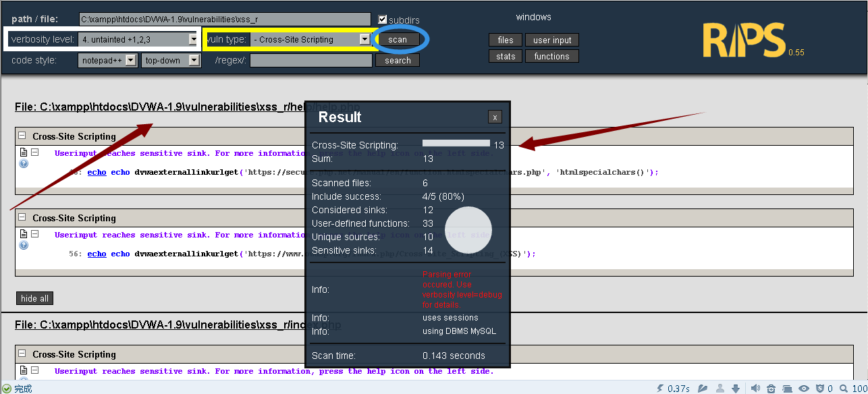This screenshot has height=394, width=868.
Task: Click the lower File heading for the xss_r include php file
Action: 178,325
